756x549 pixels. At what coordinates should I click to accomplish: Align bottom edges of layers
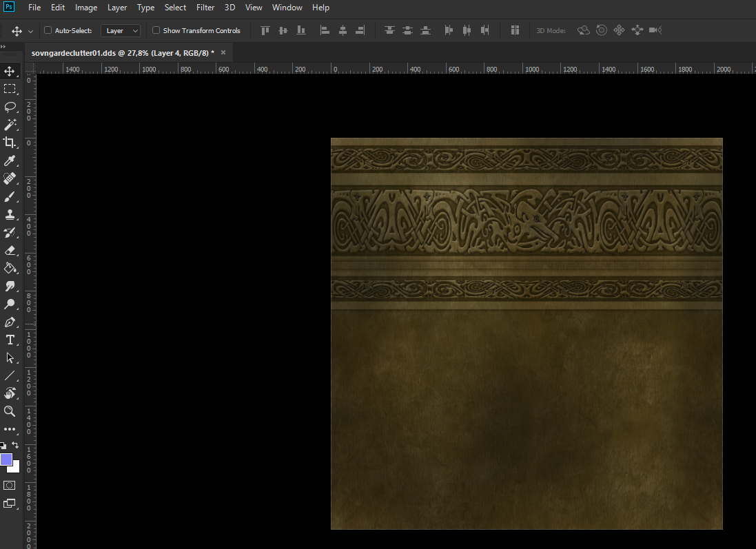301,30
